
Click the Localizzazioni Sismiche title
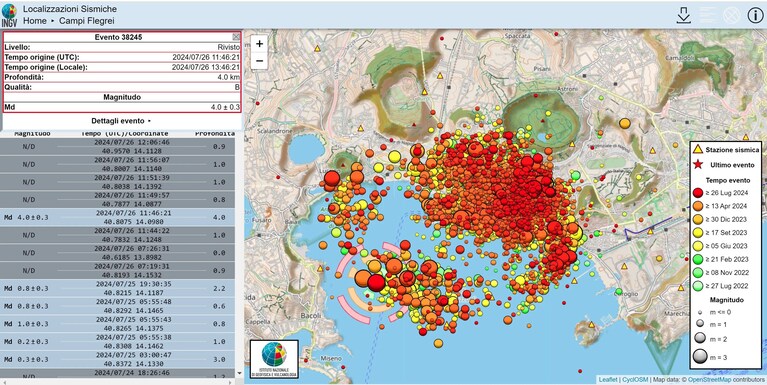click(x=70, y=9)
